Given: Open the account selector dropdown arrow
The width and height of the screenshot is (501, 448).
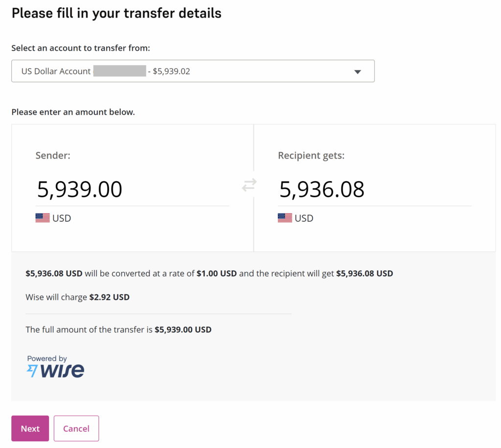Looking at the screenshot, I should tap(358, 71).
